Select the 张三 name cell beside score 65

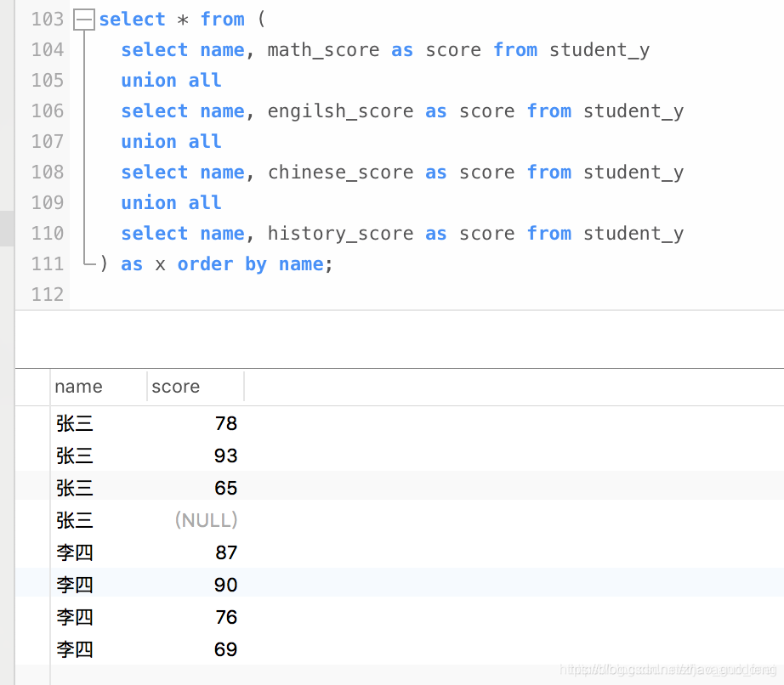[99, 488]
